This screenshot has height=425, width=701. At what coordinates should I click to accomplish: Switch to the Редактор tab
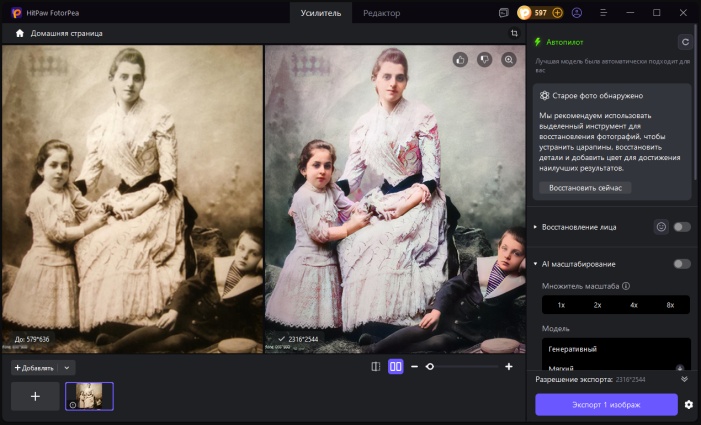pos(381,13)
